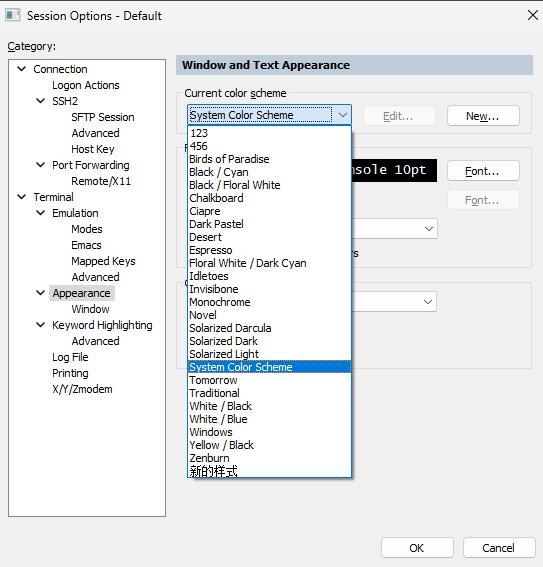Image resolution: width=543 pixels, height=567 pixels.
Task: Pick Zenburn color scheme
Action: pyautogui.click(x=269, y=458)
